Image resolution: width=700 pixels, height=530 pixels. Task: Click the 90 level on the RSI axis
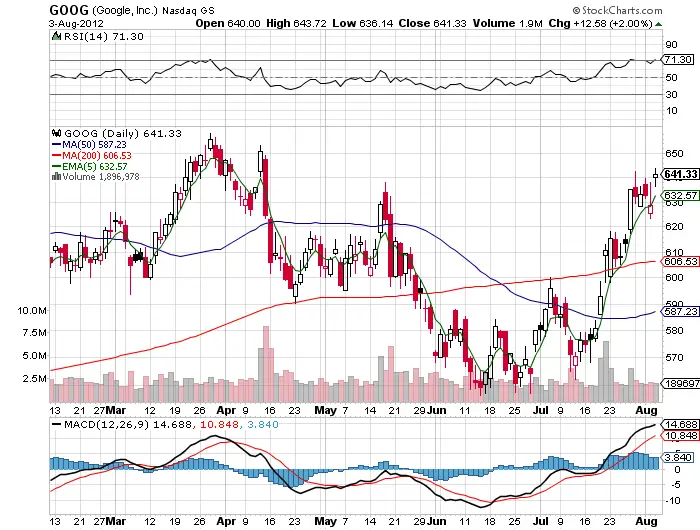671,44
